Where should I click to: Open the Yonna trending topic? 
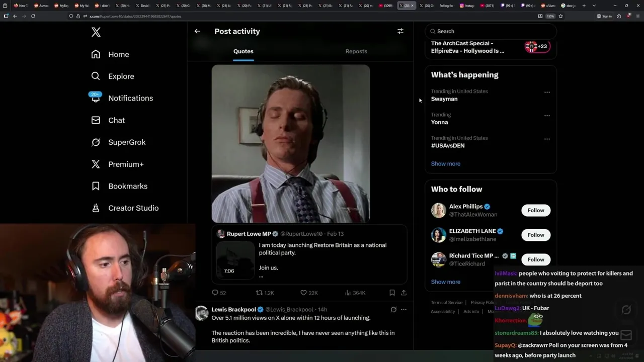pyautogui.click(x=439, y=122)
